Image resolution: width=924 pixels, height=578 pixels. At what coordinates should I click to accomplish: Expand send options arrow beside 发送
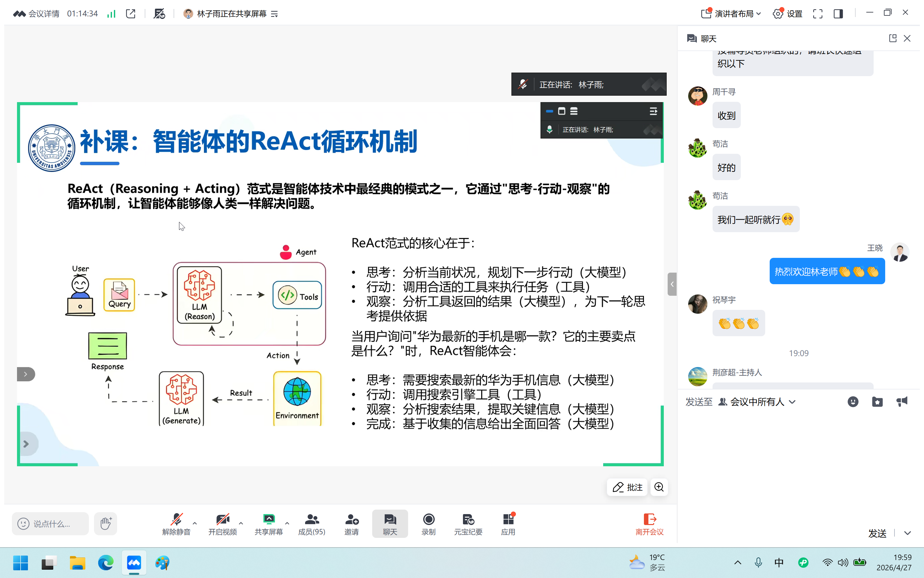908,533
